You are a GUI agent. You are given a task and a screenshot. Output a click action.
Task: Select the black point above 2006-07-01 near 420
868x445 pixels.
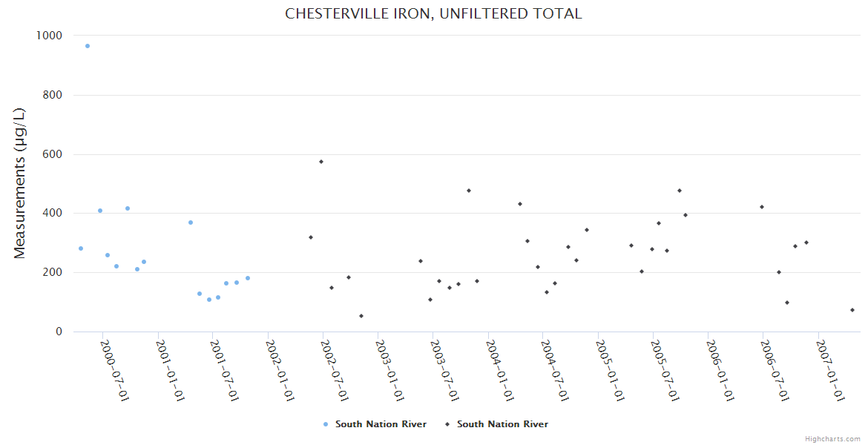click(x=762, y=207)
